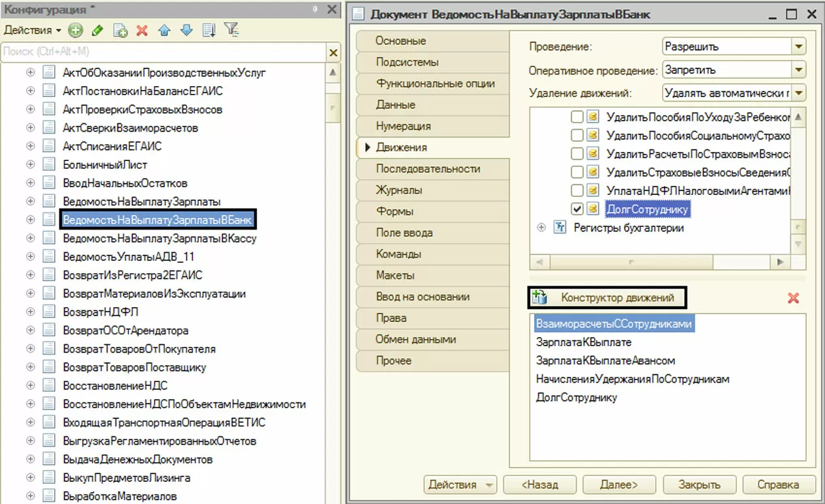Move item up with blue arrow

(x=164, y=30)
